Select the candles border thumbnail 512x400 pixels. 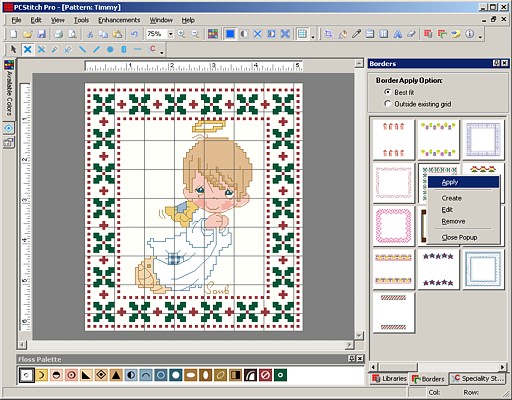click(x=393, y=140)
